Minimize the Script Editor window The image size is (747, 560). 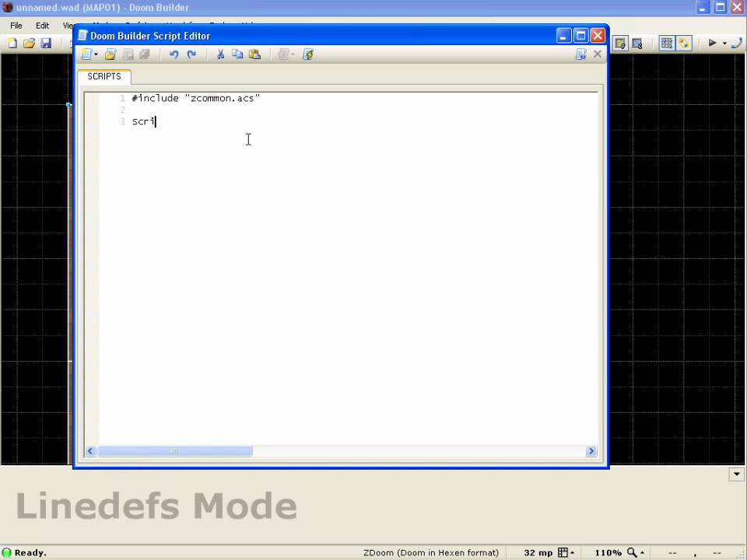coord(563,36)
